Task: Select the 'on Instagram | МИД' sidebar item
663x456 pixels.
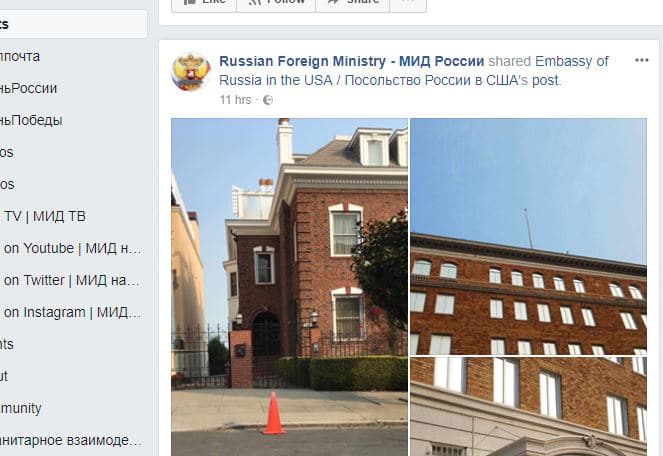Action: tap(72, 313)
